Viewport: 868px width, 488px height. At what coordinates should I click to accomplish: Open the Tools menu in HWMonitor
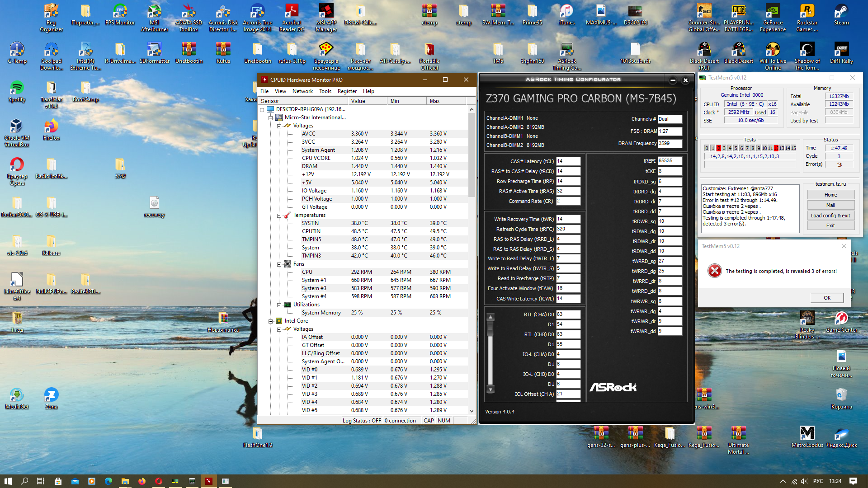point(325,91)
